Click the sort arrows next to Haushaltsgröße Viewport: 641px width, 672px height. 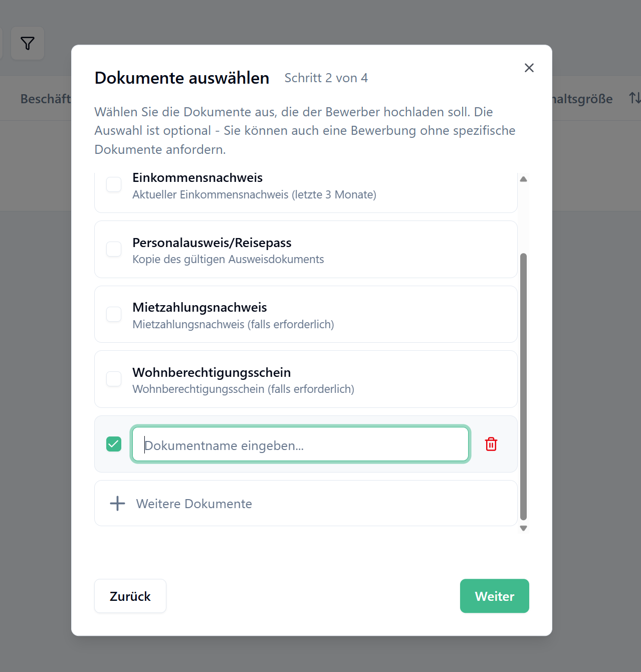[634, 98]
